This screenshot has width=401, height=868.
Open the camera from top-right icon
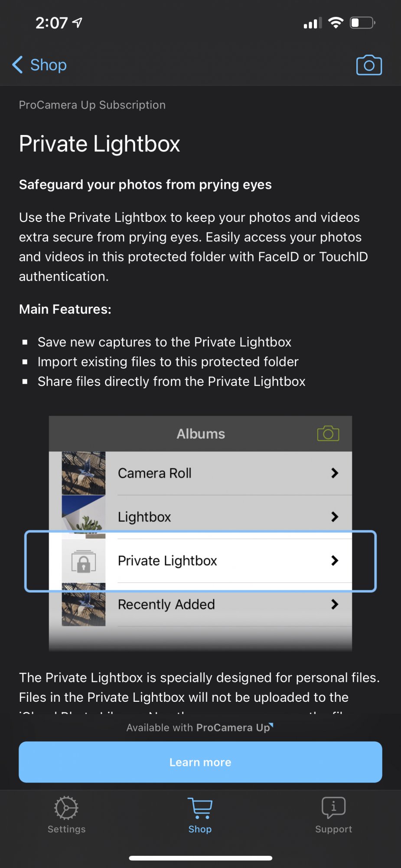[369, 65]
